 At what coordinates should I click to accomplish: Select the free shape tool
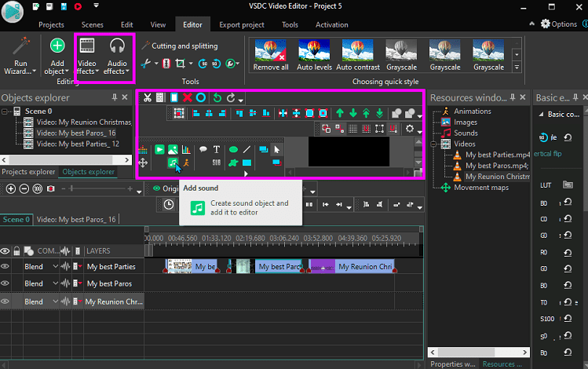tap(233, 163)
